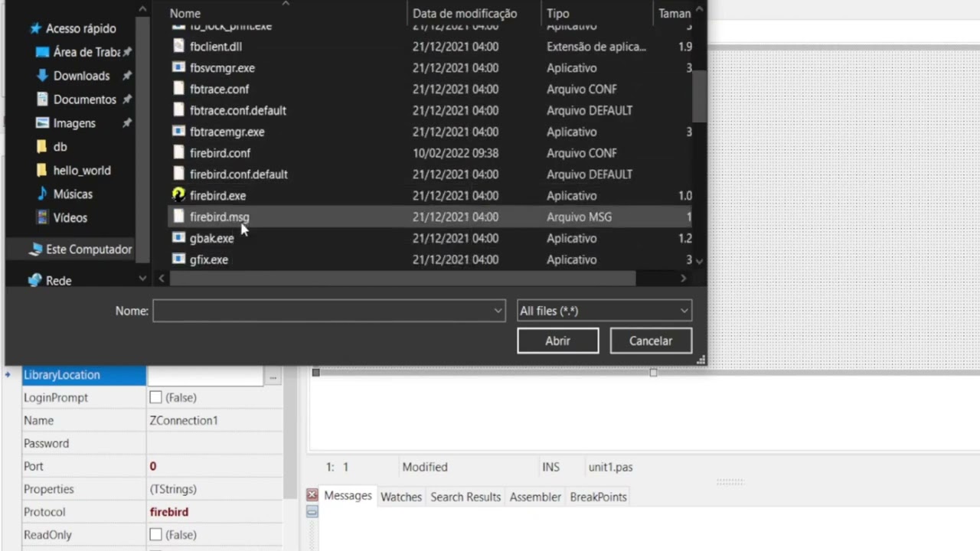
Task: Click the fbtracemgr.exe application icon
Action: (x=178, y=132)
